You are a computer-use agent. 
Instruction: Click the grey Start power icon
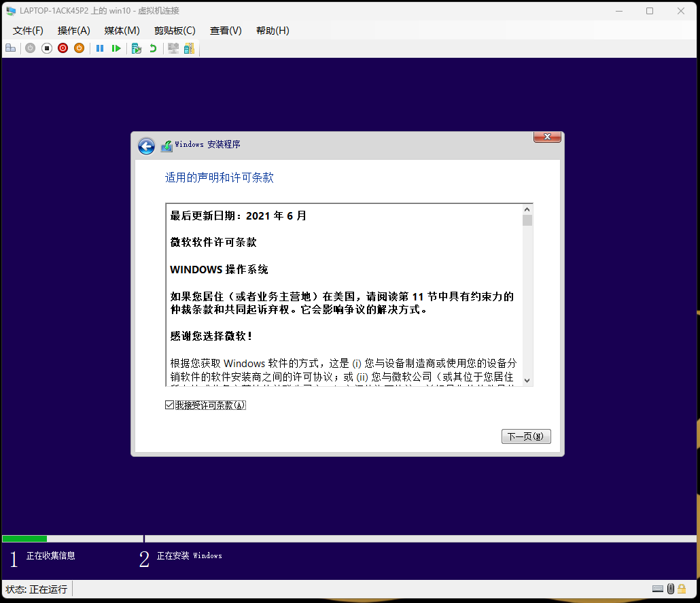pyautogui.click(x=31, y=48)
